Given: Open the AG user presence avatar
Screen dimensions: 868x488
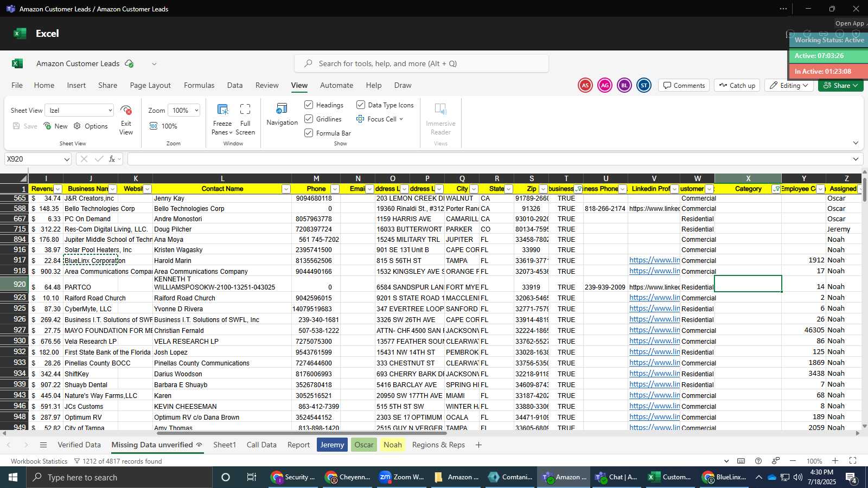Looking at the screenshot, I should pyautogui.click(x=604, y=85).
